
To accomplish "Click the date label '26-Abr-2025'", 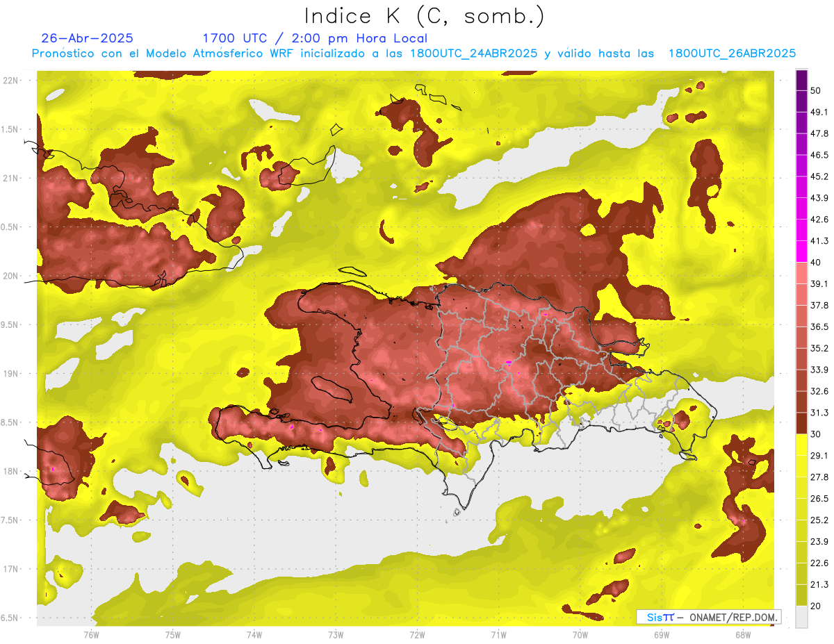I will pos(88,38).
